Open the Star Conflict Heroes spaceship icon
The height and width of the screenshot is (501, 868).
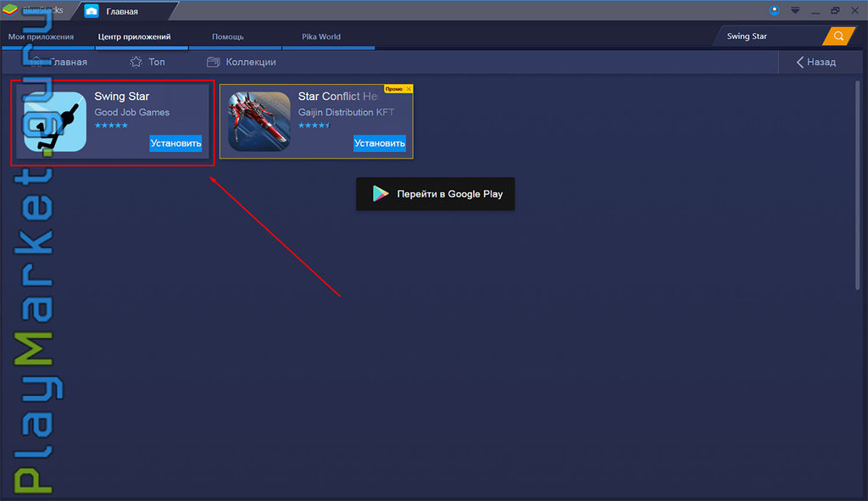(259, 122)
